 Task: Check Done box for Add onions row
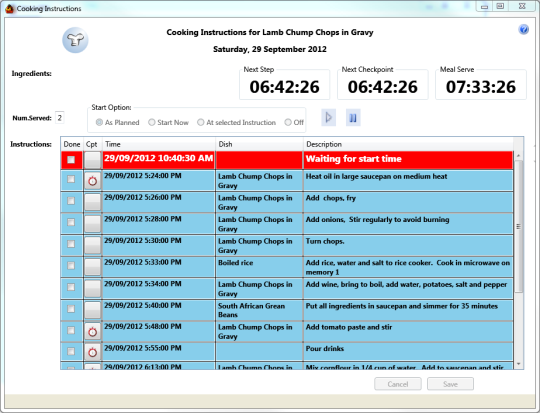point(71,222)
